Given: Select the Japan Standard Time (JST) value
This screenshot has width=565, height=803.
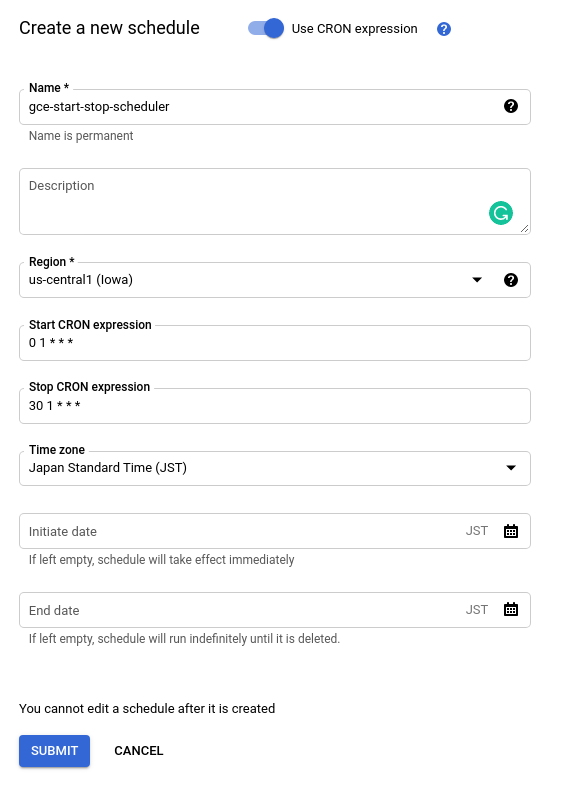Looking at the screenshot, I should pyautogui.click(x=108, y=468).
